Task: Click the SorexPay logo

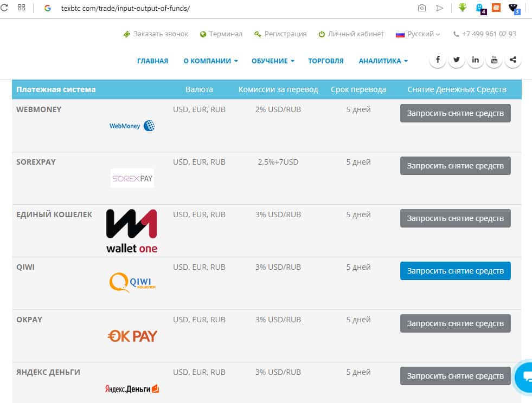Action: [132, 178]
